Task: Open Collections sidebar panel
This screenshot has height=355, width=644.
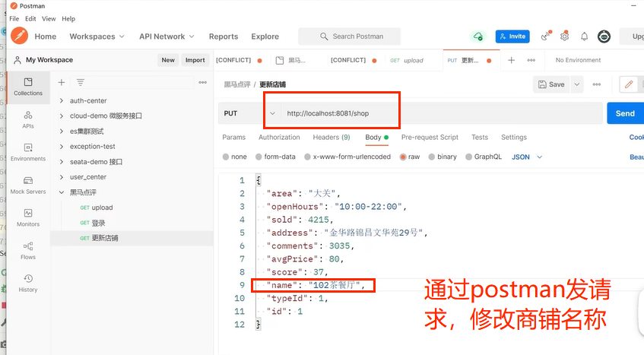Action: [28, 87]
